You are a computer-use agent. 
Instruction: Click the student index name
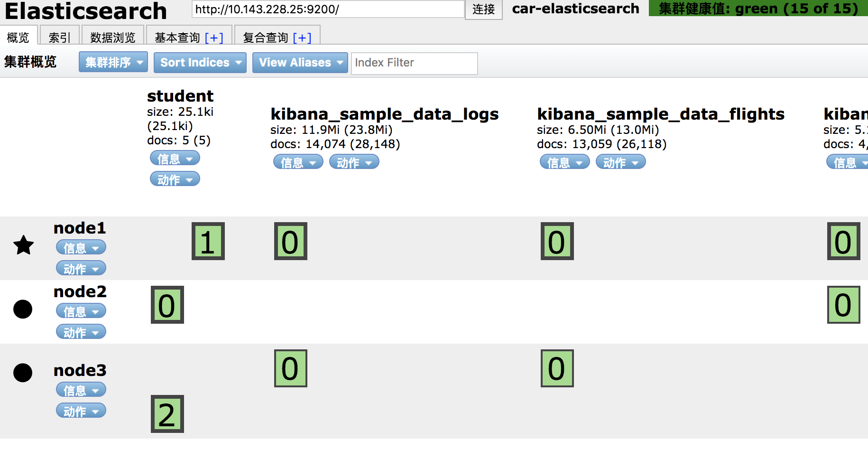click(180, 96)
